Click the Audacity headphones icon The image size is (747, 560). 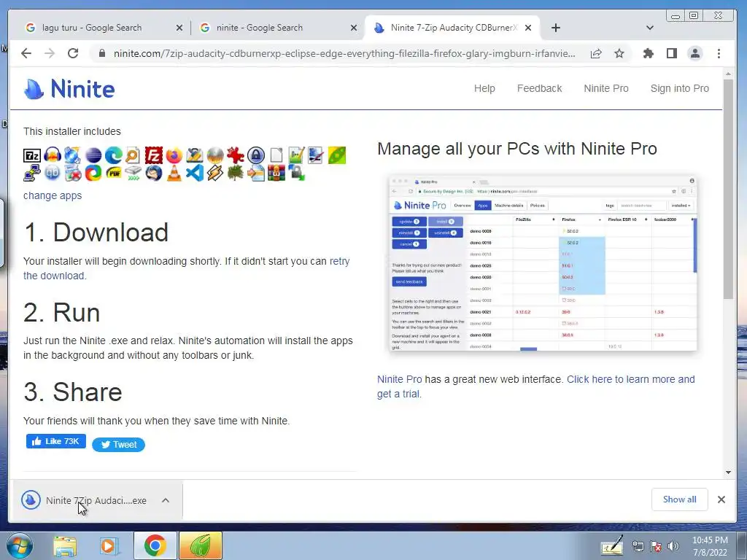tap(53, 155)
